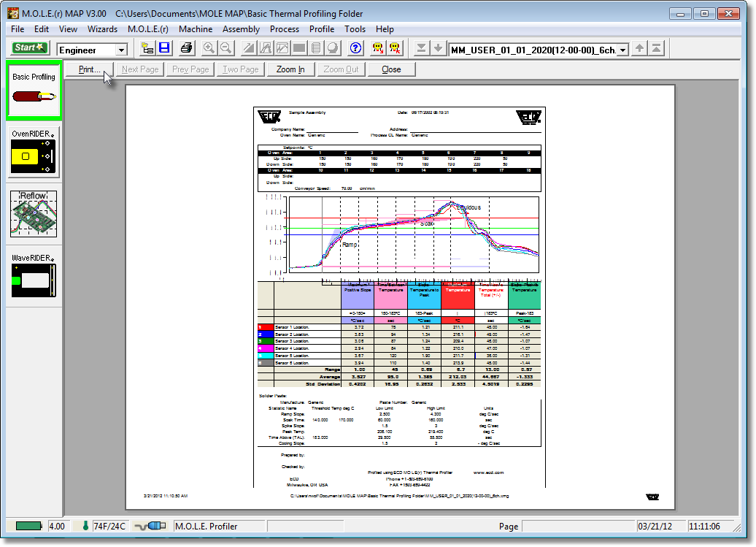756x547 pixels.
Task: Click the M.O.L.E. connection plug icon
Action: [150, 526]
